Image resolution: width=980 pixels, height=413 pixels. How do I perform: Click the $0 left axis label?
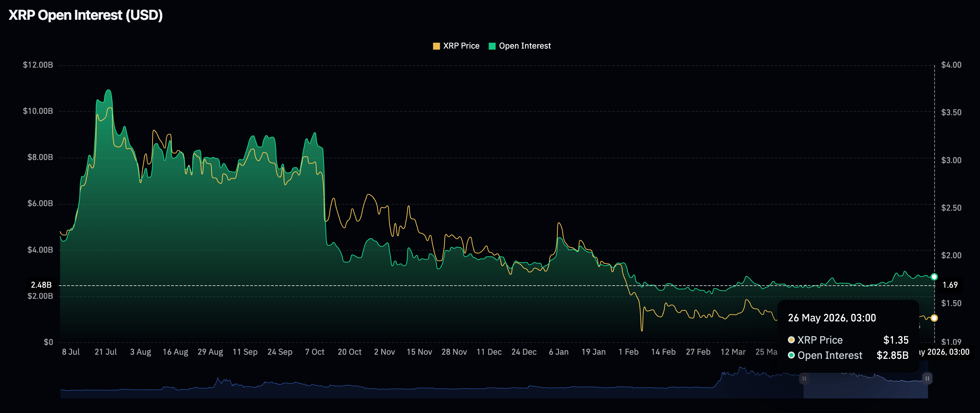click(x=48, y=342)
